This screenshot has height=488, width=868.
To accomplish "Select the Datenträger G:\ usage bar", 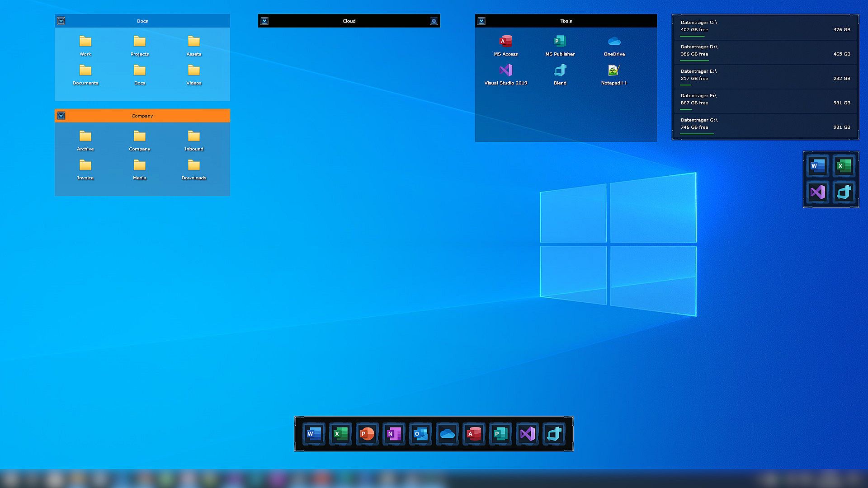I will [x=697, y=134].
